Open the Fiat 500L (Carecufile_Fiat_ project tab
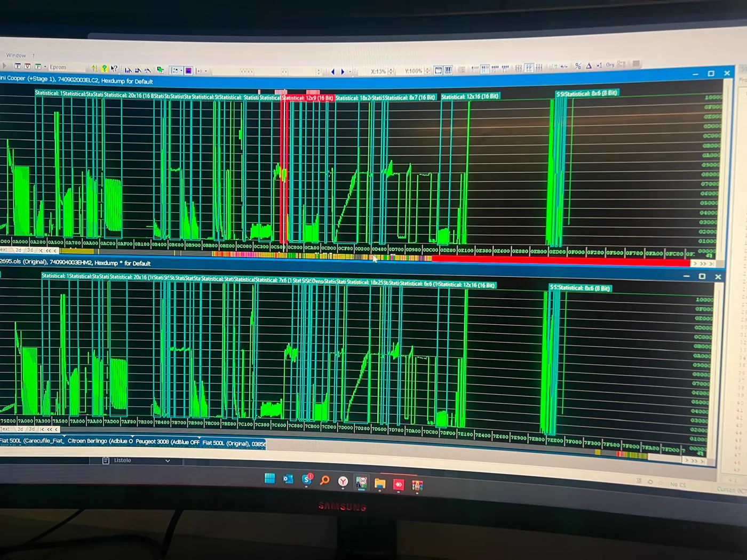This screenshot has width=747, height=560. (x=32, y=441)
